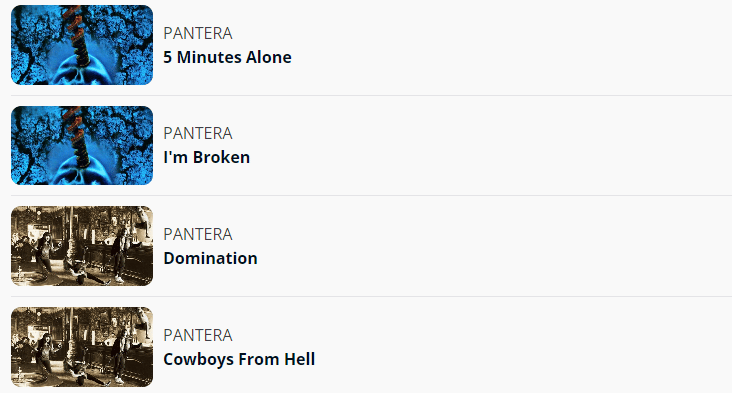Open the Cowboys From Hell song title
The height and width of the screenshot is (393, 732).
pyautogui.click(x=239, y=359)
